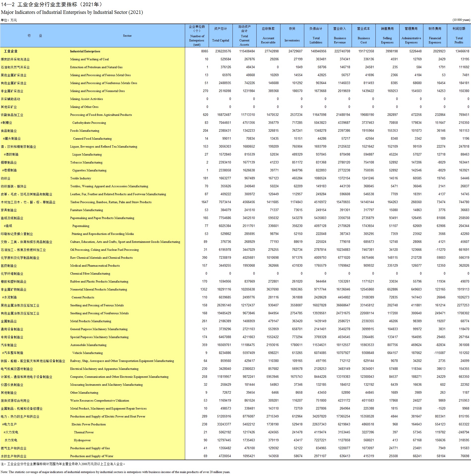The image size is (471, 476).
Task: Select the '#水泥制造' Chinese row label
Action: coord(9,297)
